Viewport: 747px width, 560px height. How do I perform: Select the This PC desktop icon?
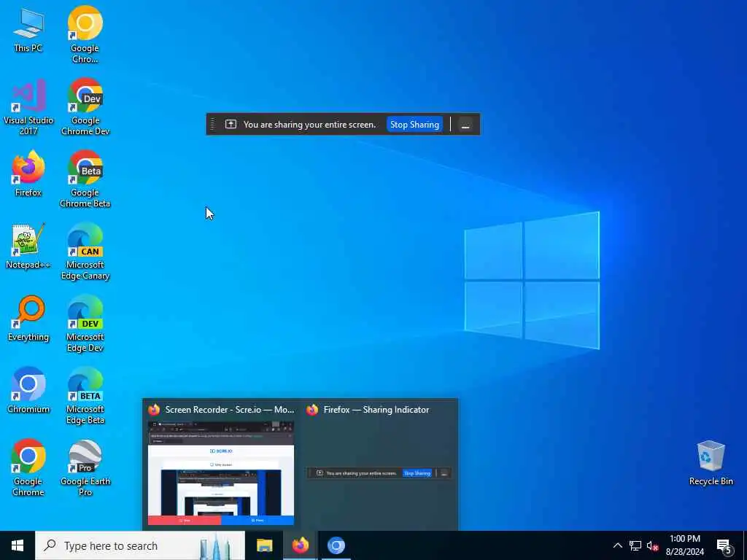[x=28, y=29]
